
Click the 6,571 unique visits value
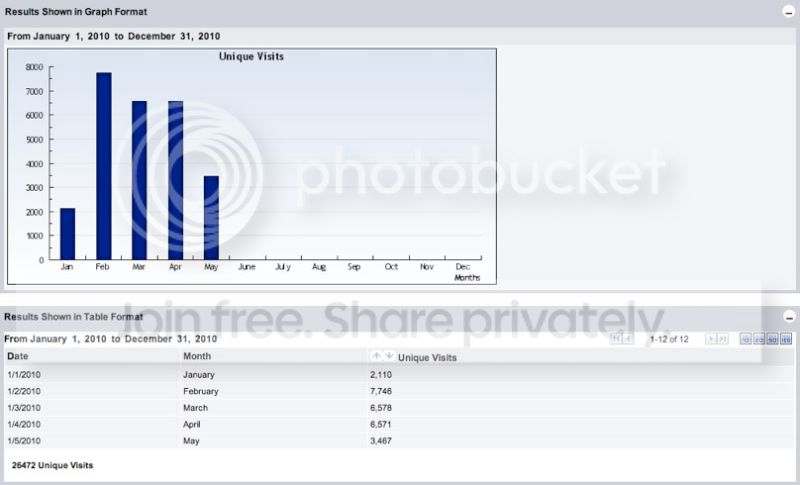[x=381, y=424]
